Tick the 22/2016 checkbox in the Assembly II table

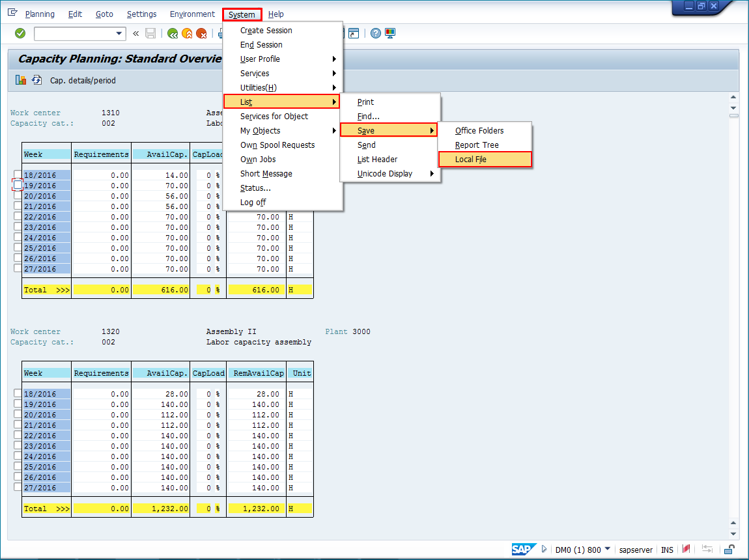[x=18, y=435]
